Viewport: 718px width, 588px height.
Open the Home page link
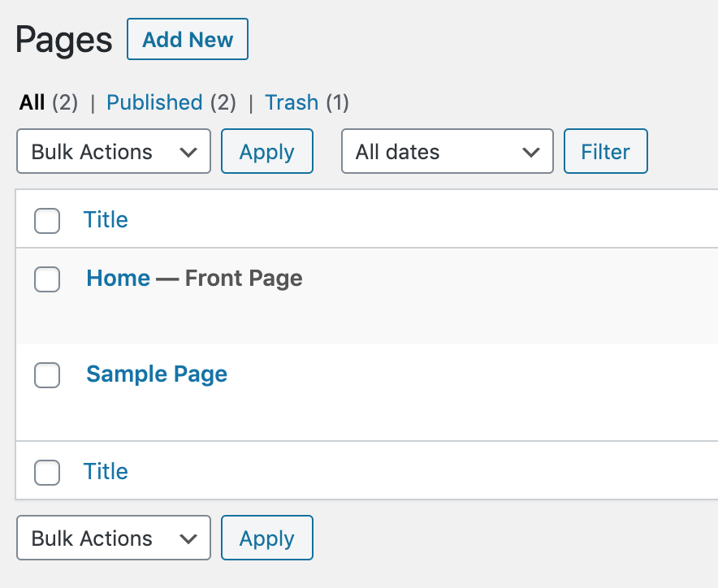[118, 279]
